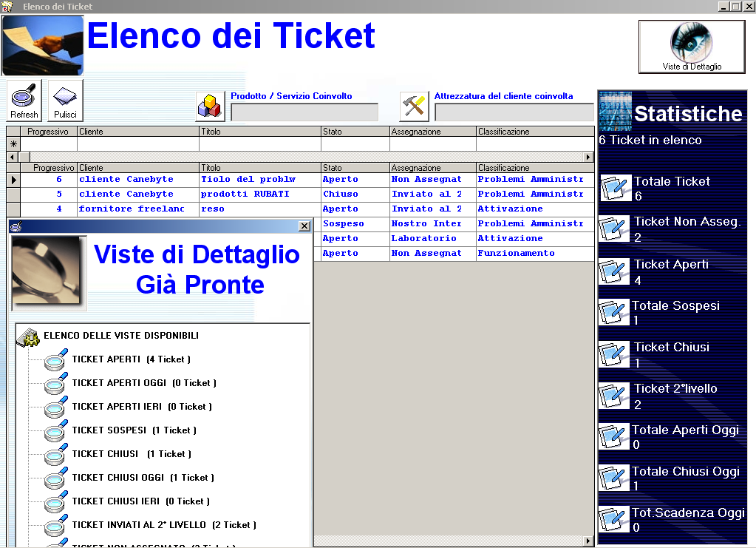Click the Ticket Chiusi statistics icon
The height and width of the screenshot is (548, 756).
point(615,354)
